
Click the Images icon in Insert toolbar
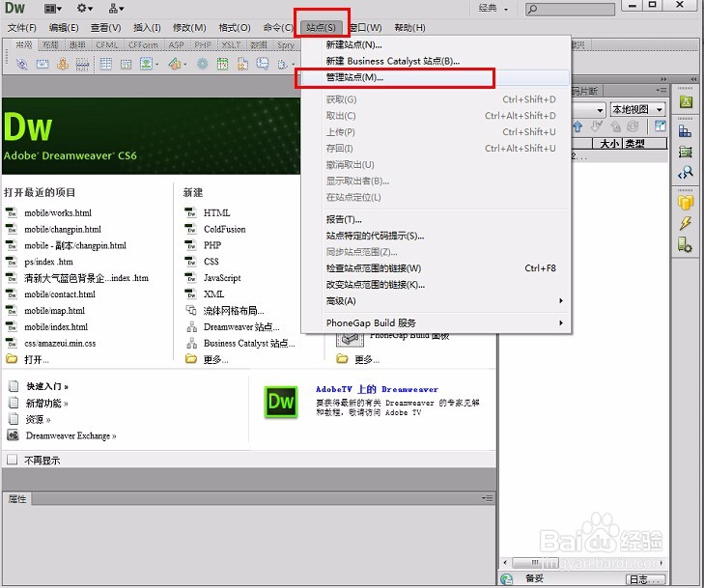pyautogui.click(x=146, y=64)
